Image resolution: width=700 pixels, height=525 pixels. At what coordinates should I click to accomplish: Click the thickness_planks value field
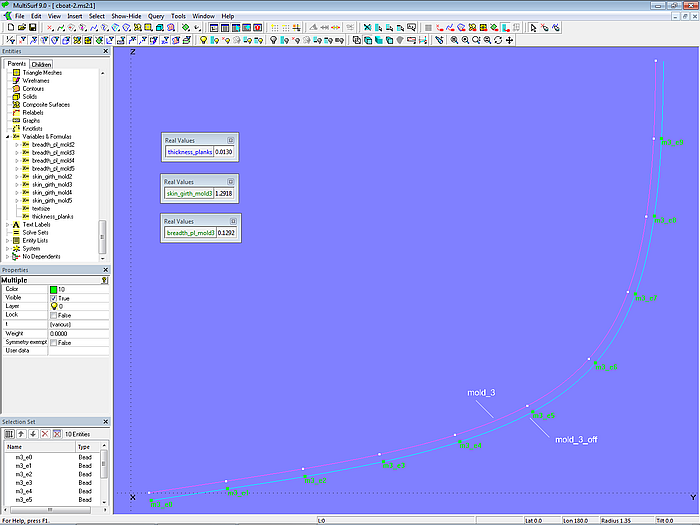coord(225,151)
